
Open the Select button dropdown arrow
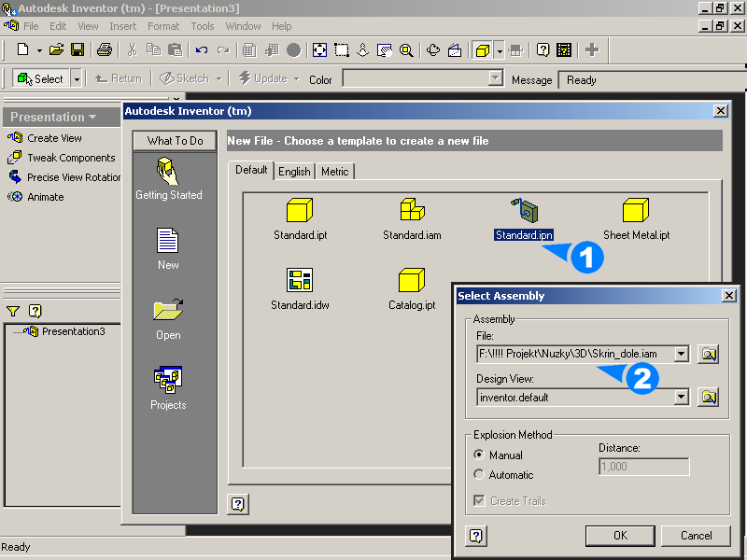point(77,78)
